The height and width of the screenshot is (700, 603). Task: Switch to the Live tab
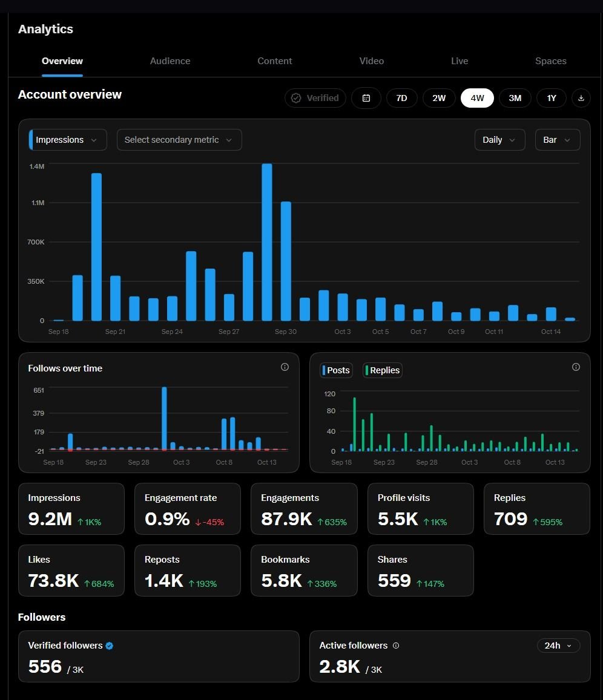(x=460, y=61)
